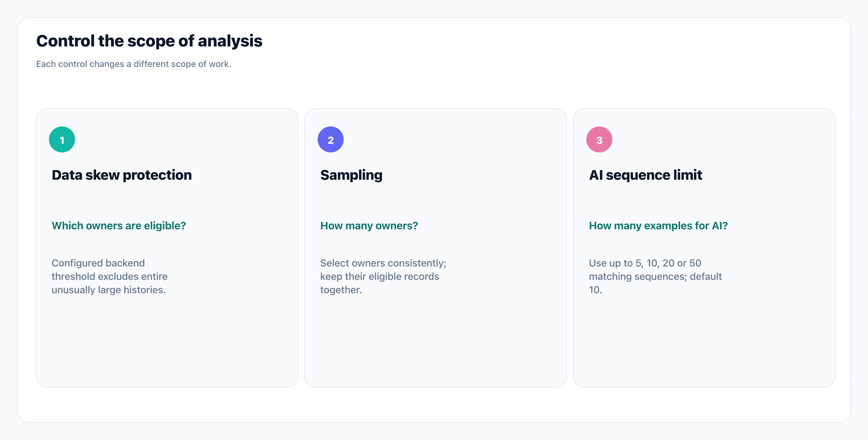Select the 'Data skew protection' heading
Image resolution: width=868 pixels, height=440 pixels.
122,175
